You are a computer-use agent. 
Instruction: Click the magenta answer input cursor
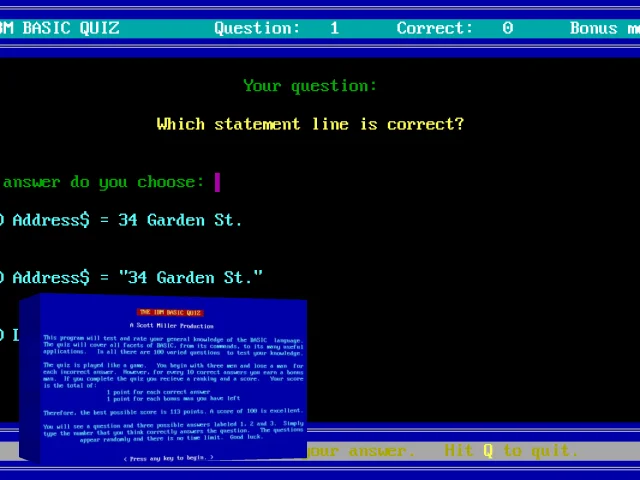point(217,182)
